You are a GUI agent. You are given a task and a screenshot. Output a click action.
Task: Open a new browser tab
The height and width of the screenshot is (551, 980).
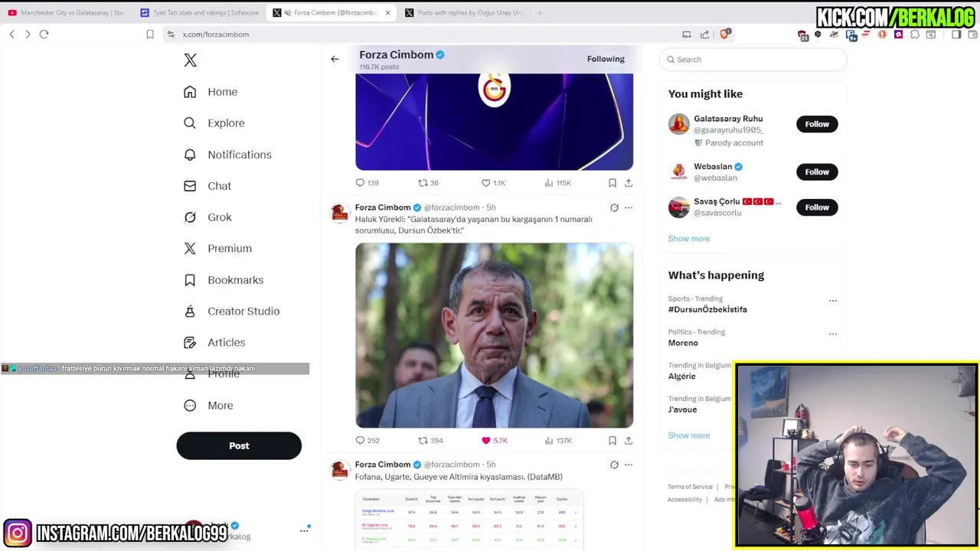coord(540,13)
